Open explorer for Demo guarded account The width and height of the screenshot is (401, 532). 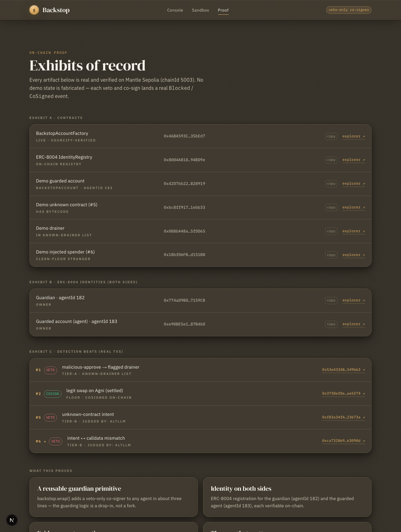[354, 184]
